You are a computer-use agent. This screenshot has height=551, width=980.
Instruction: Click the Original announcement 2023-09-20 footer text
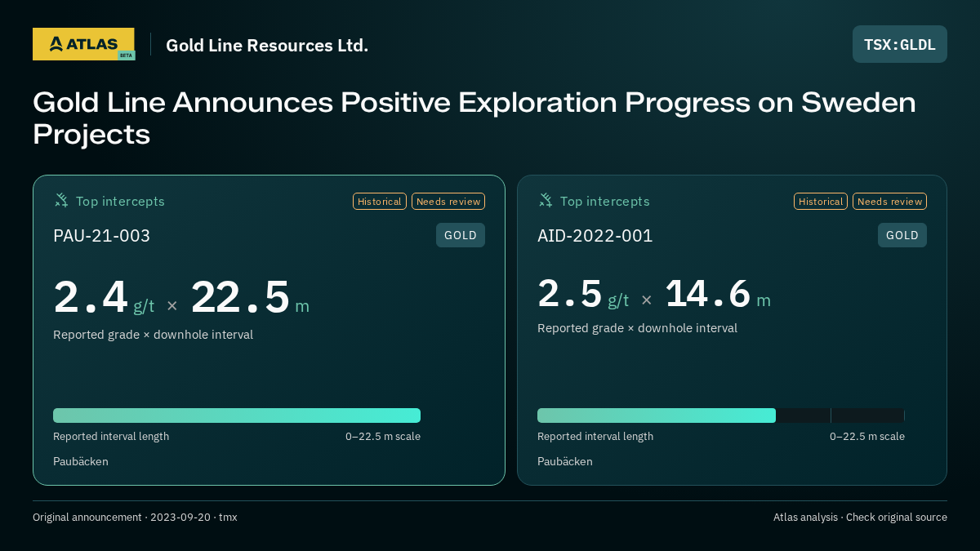(135, 518)
